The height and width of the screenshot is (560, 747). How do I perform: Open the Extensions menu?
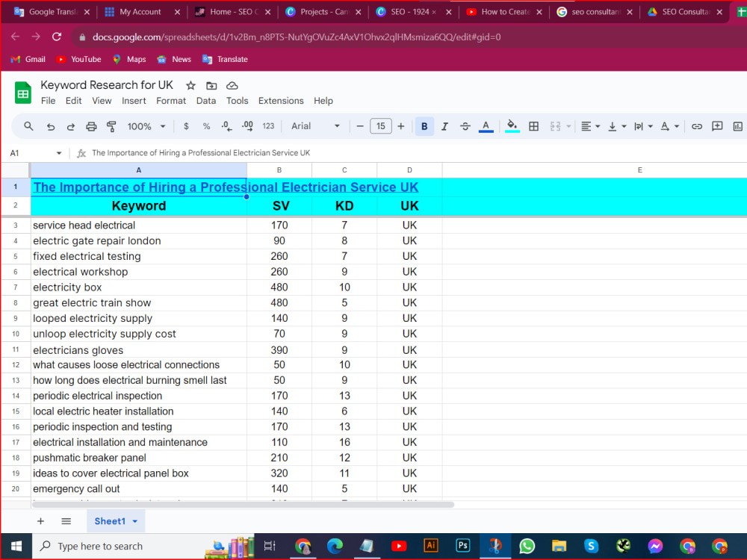pos(281,101)
